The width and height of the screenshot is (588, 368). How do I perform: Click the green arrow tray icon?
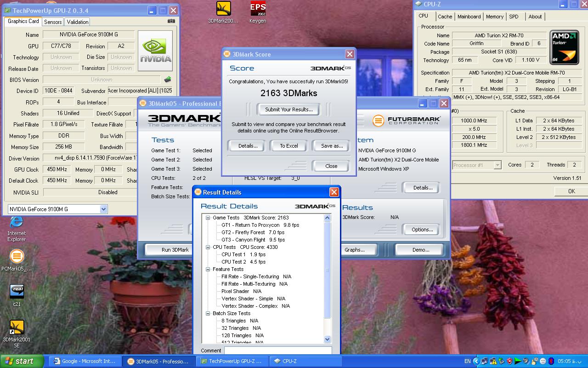coord(518,361)
